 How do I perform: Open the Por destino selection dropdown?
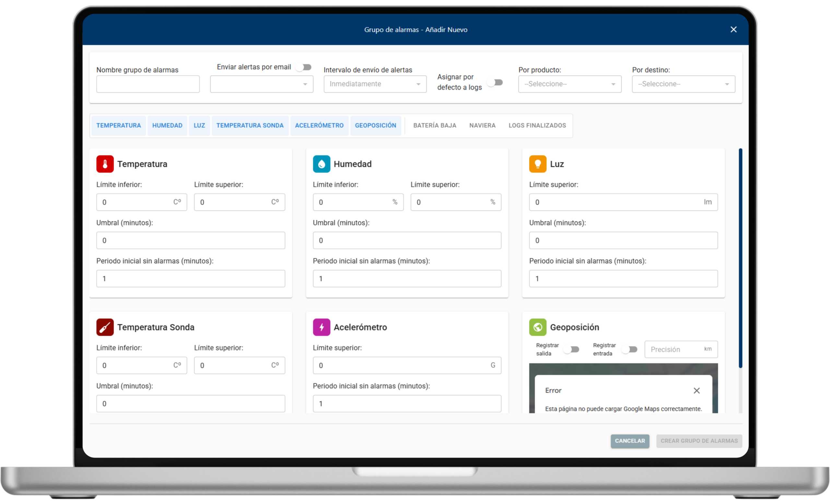683,84
